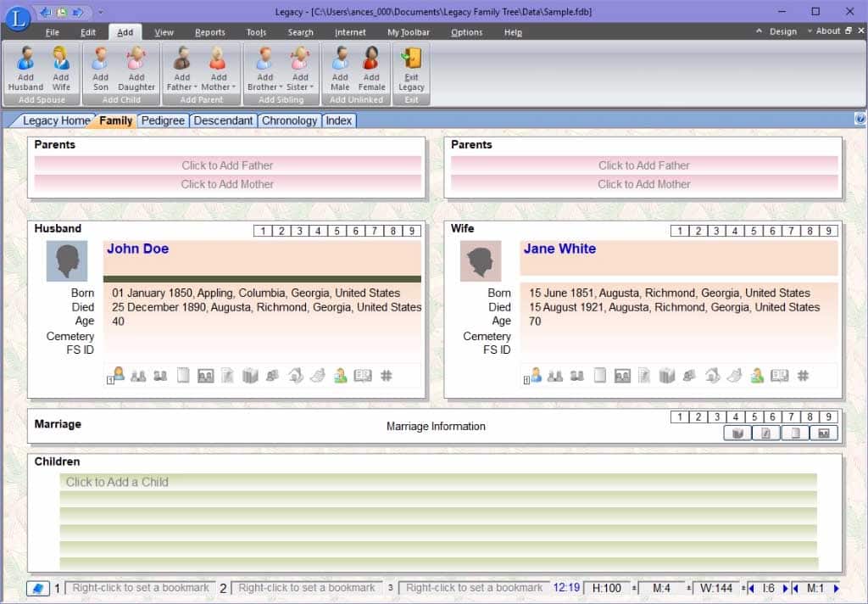Toggle tag 9 box for Wife
The image size is (868, 604).
coord(828,231)
